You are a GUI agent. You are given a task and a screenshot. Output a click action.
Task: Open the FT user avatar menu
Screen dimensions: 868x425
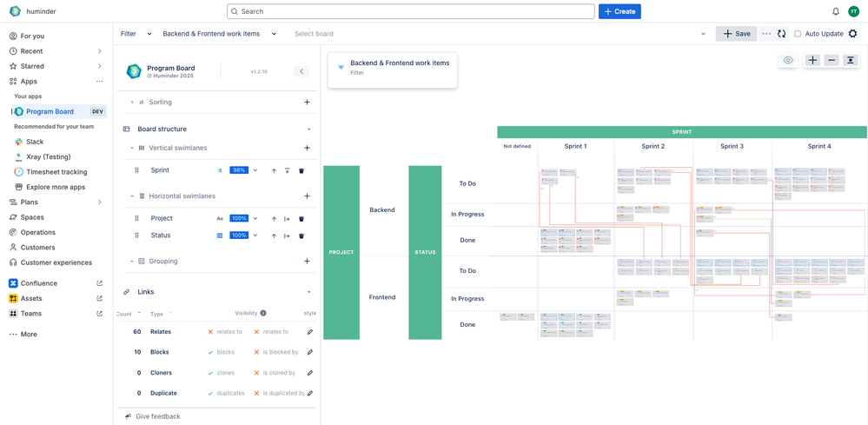853,11
